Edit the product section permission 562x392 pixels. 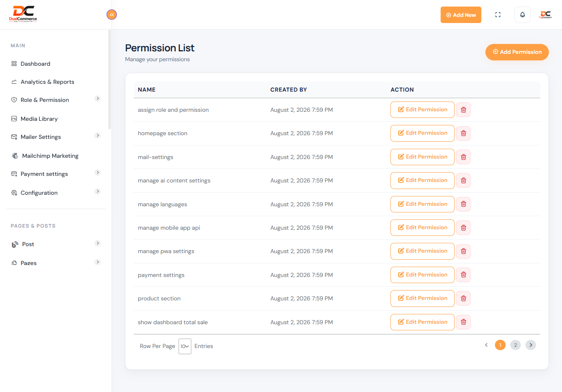tap(423, 298)
